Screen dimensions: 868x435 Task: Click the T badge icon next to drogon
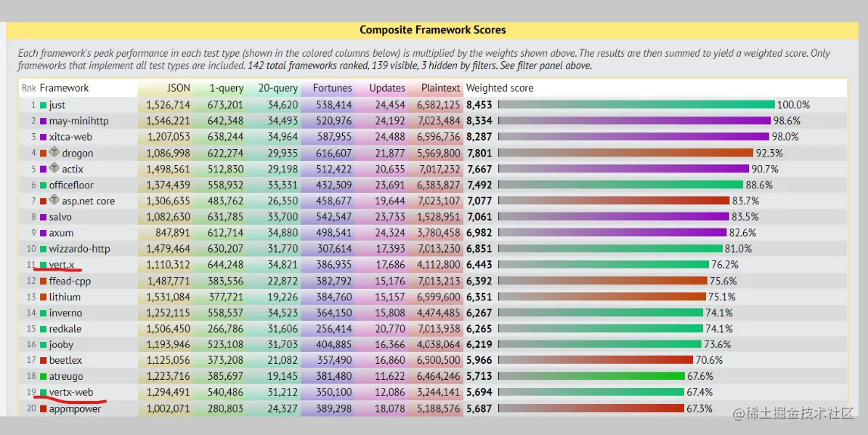(x=54, y=151)
